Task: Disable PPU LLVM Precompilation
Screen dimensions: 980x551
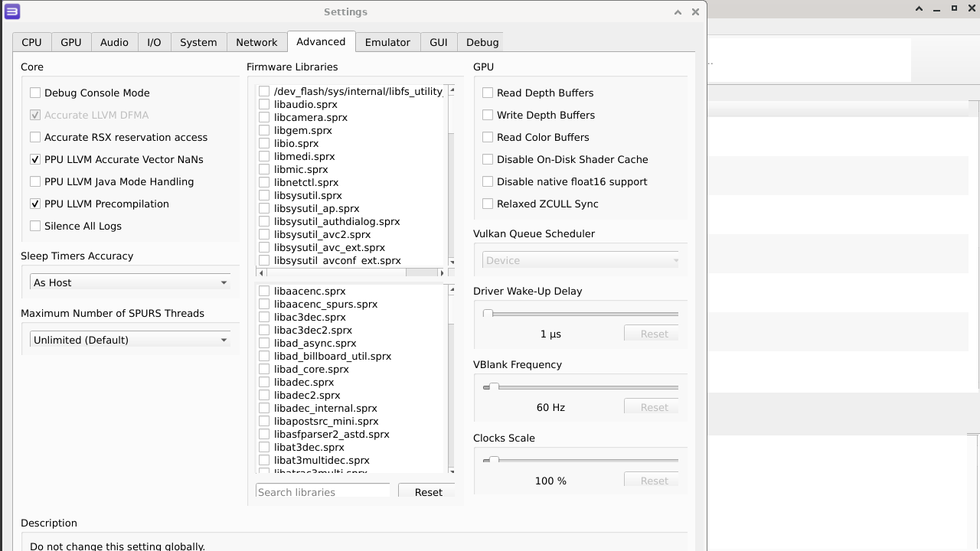Action: click(35, 204)
